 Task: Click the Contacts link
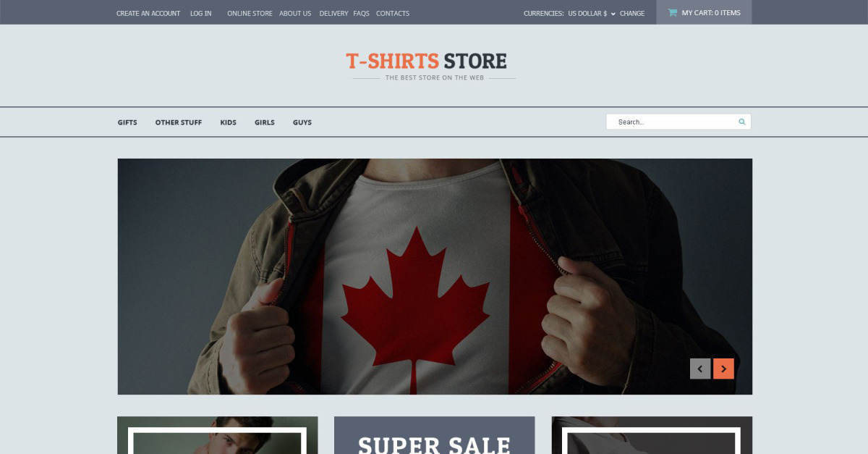[x=393, y=13]
